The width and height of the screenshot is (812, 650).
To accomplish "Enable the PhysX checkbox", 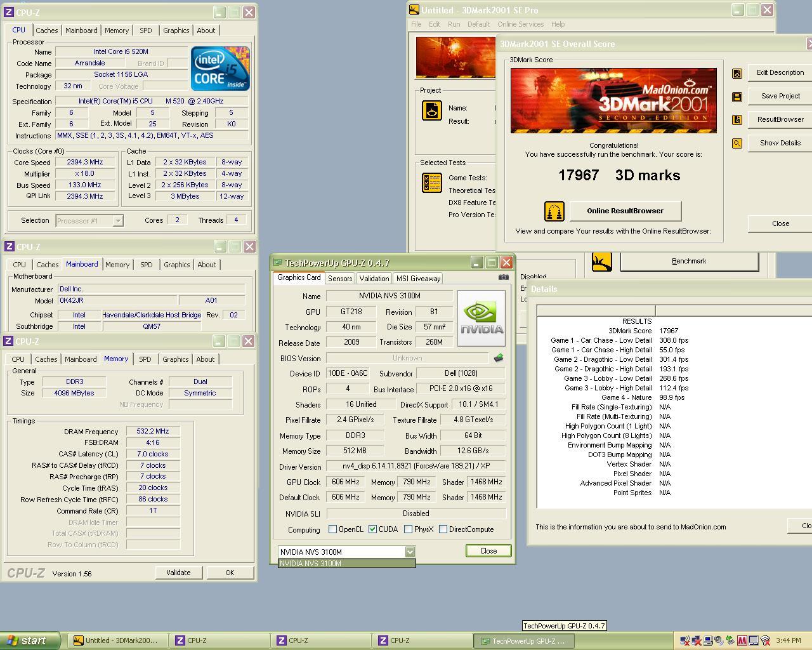I will (x=408, y=529).
